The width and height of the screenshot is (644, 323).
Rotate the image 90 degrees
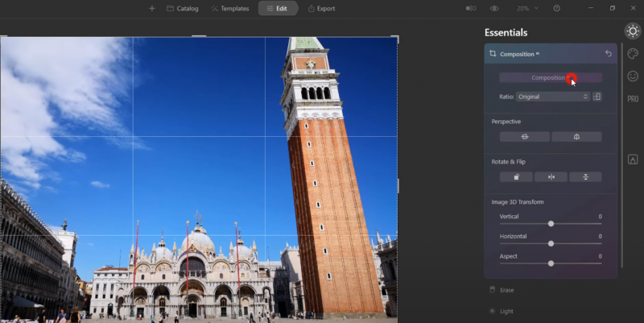click(x=516, y=176)
